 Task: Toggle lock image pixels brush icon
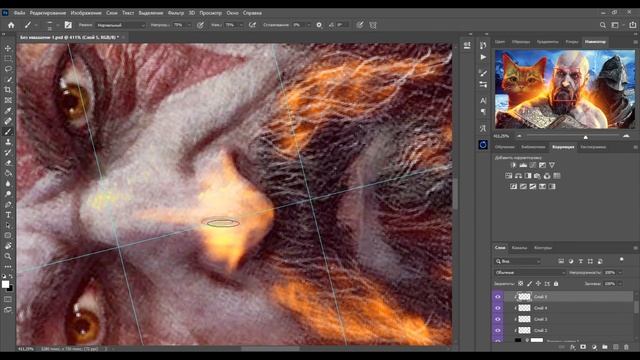point(529,283)
